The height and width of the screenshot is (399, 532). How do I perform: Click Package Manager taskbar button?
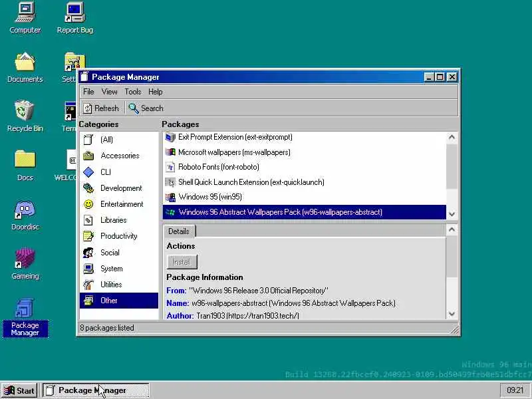[x=96, y=390]
